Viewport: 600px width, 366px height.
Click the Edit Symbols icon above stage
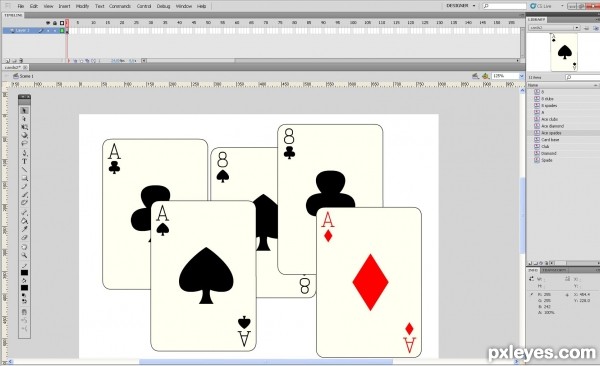coord(485,76)
